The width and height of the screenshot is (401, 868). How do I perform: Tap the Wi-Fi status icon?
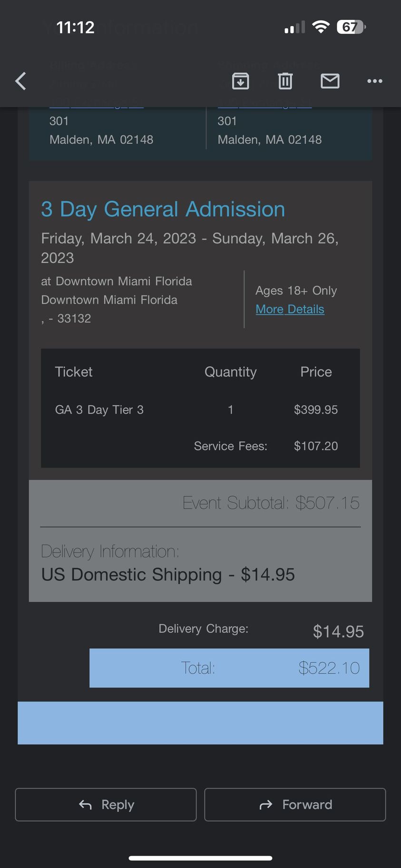(321, 27)
